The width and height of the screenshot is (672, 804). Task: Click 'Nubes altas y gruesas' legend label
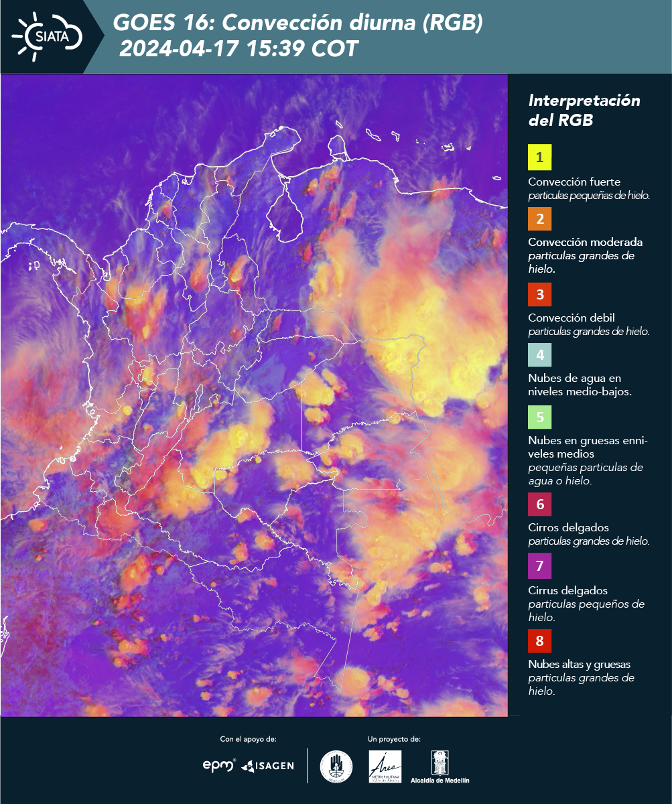579,665
